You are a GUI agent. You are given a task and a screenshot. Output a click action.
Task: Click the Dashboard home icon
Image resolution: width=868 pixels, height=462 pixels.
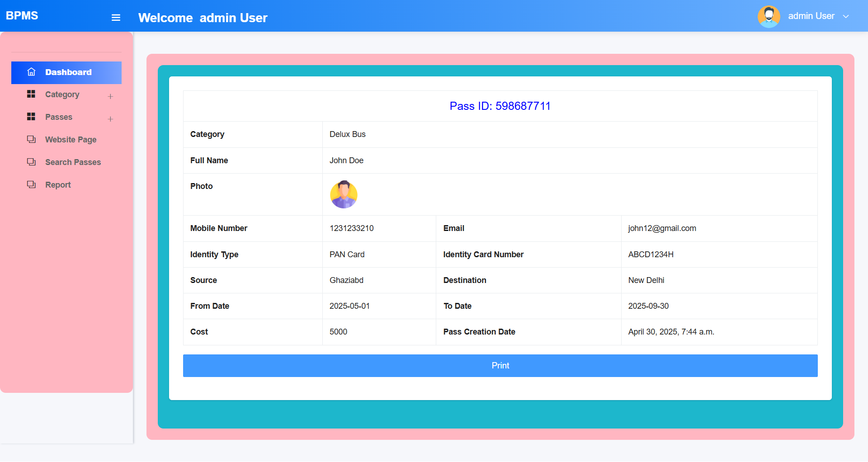31,72
